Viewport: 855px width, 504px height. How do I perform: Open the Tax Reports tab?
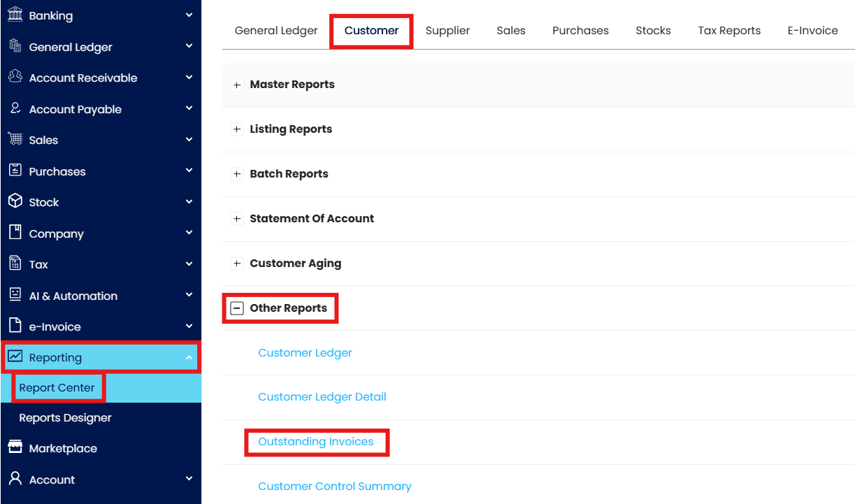point(729,31)
